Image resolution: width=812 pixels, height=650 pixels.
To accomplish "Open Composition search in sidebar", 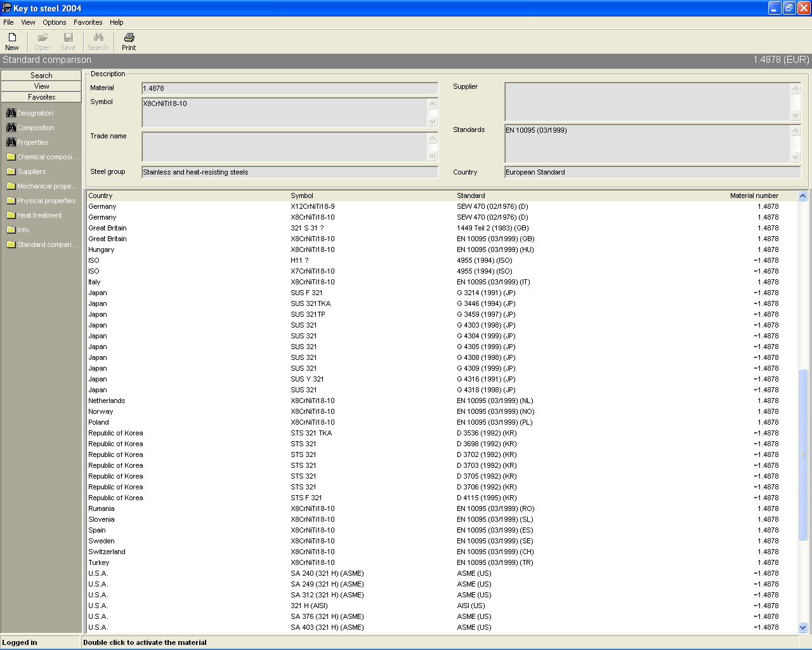I will click(30, 128).
